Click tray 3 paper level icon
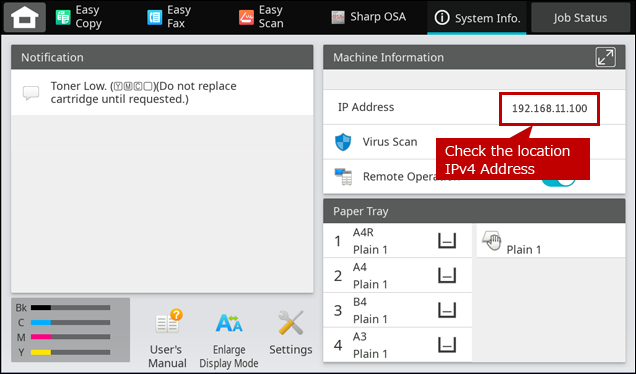Viewport: 636px width, 374px height. [x=447, y=310]
